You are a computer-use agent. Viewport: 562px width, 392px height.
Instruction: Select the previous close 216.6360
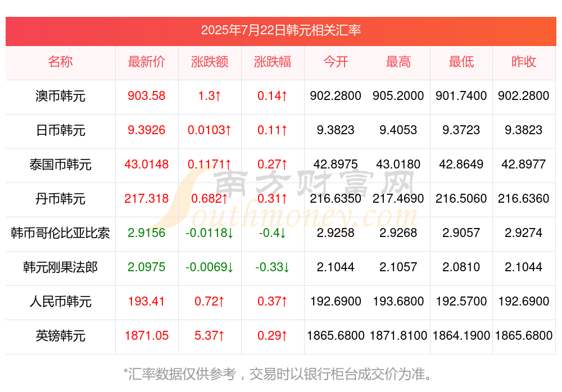pos(524,198)
